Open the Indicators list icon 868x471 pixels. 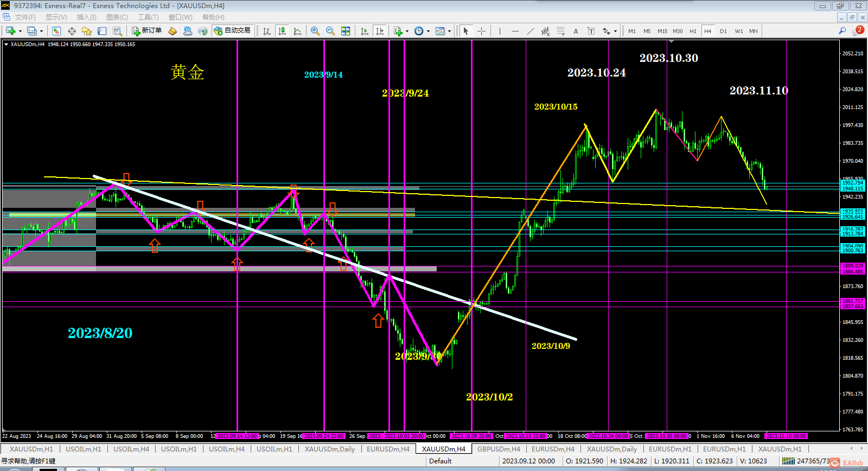(398, 31)
